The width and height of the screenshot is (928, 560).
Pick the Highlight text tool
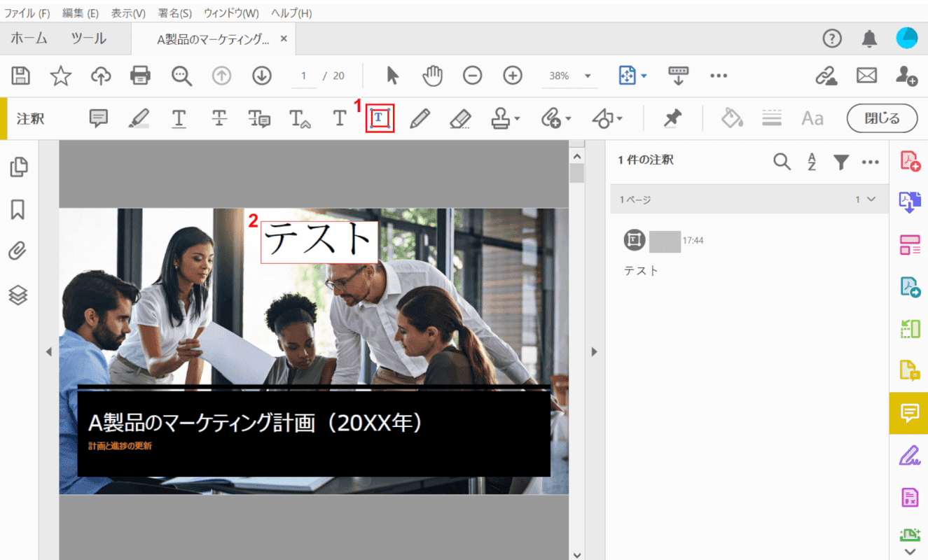click(139, 118)
